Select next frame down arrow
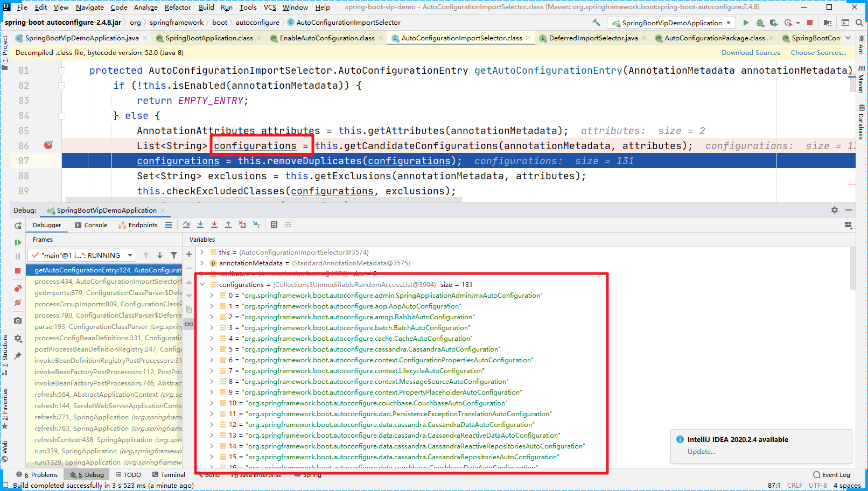The image size is (868, 491). (x=160, y=255)
